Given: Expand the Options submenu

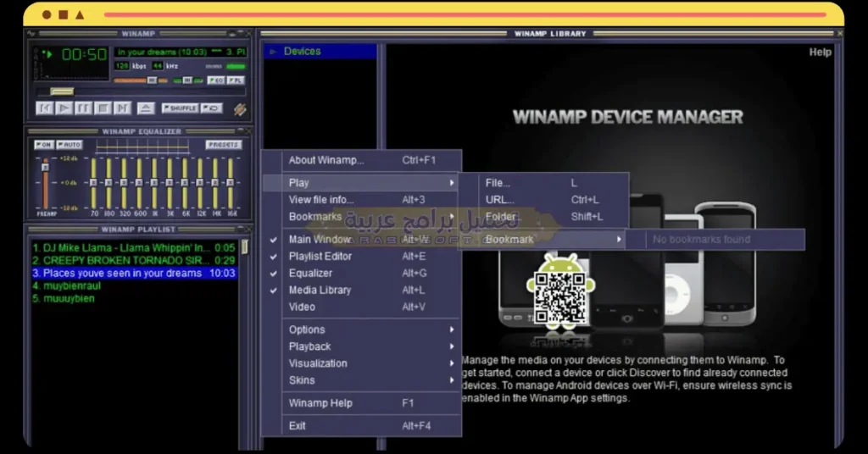Looking at the screenshot, I should click(361, 329).
